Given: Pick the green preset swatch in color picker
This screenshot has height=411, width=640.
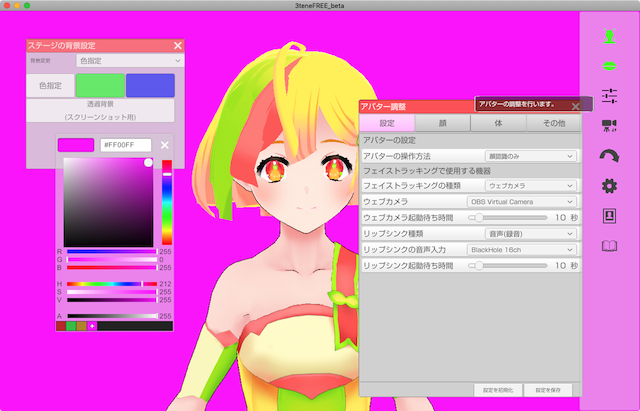Looking at the screenshot, I should coord(71,326).
